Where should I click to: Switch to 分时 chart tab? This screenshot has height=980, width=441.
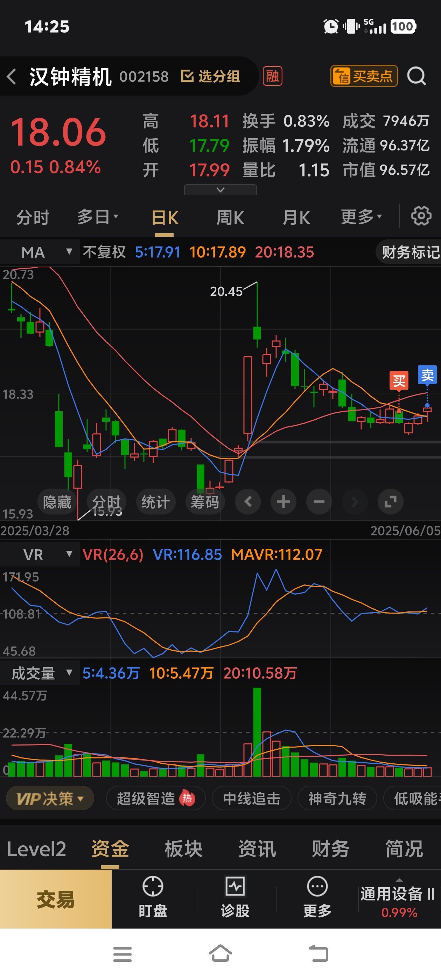tap(33, 218)
